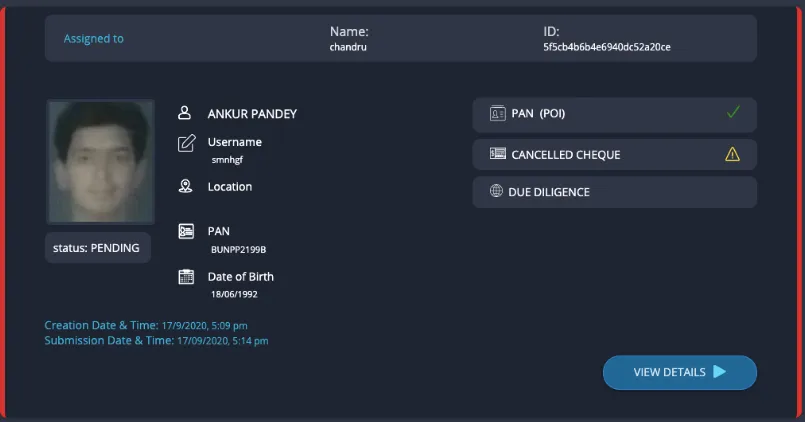This screenshot has height=422, width=805.
Task: Select the date of birth 18/06/1992
Action: click(x=234, y=295)
